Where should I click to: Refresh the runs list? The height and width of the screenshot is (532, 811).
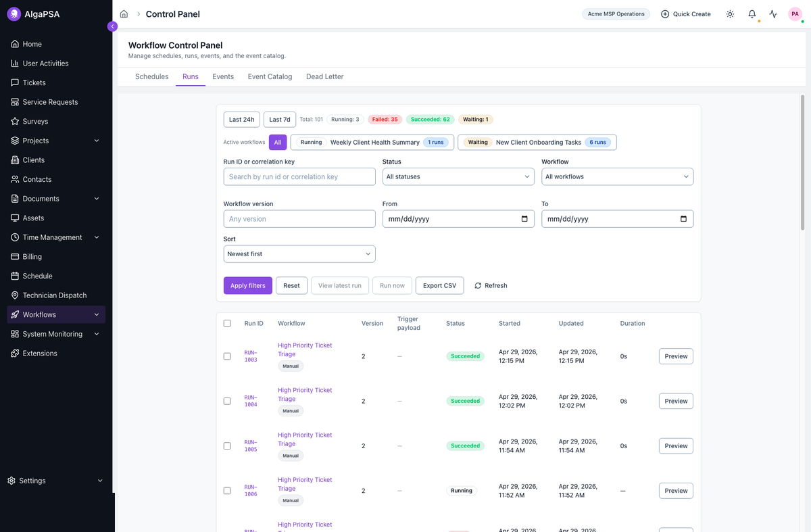[491, 286]
